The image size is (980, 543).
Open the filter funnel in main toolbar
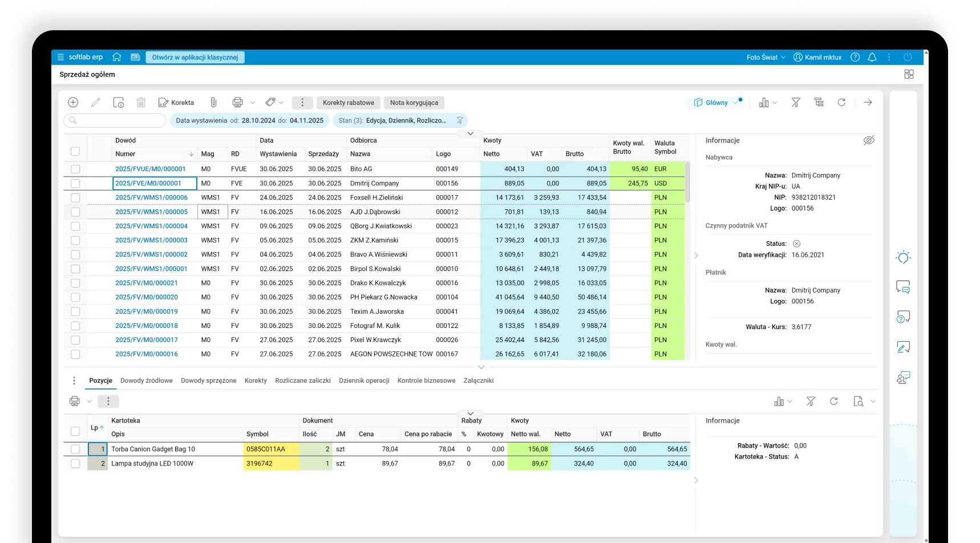coord(796,103)
